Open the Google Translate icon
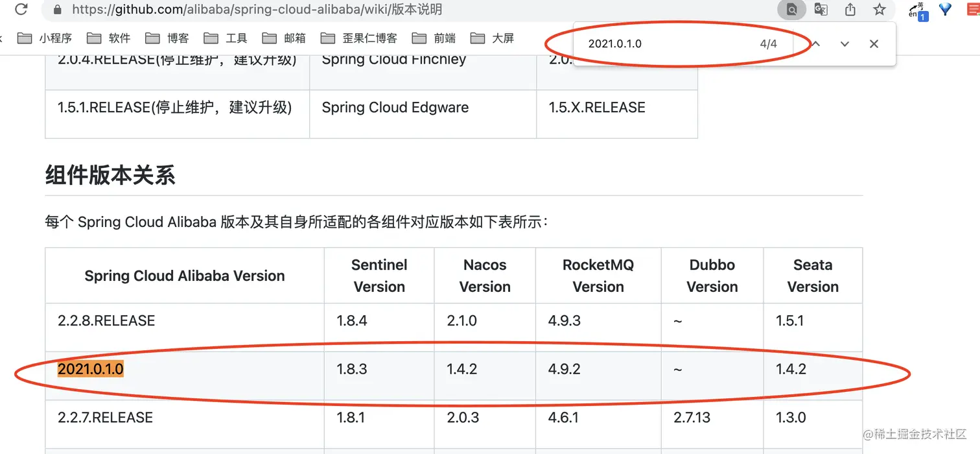980x454 pixels. [821, 10]
